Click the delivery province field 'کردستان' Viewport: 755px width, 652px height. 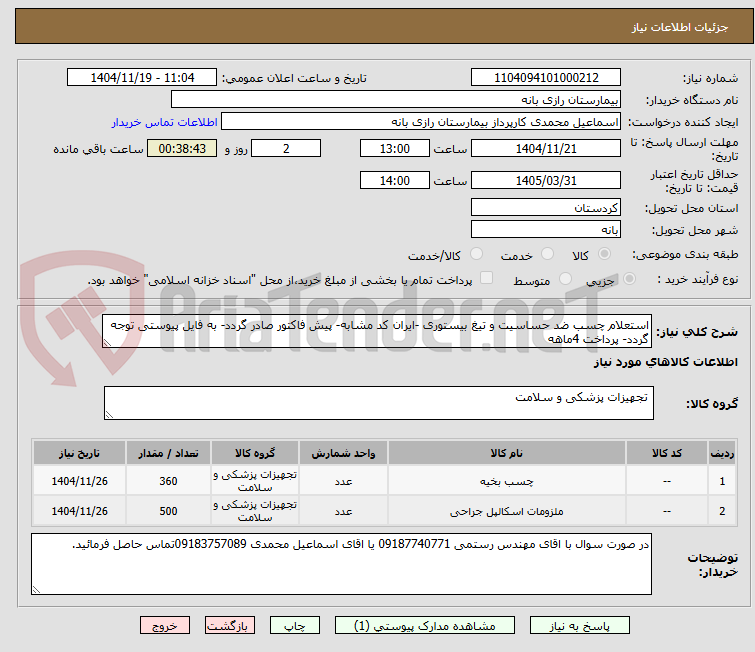click(x=546, y=208)
